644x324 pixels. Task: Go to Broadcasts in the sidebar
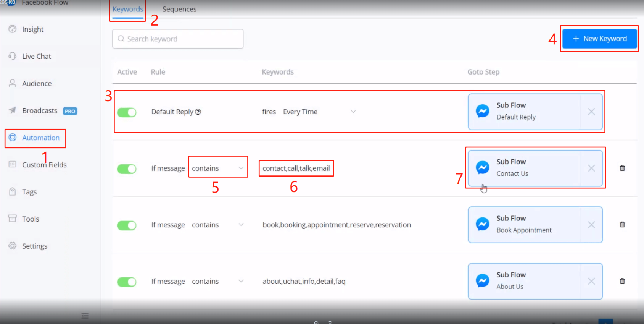40,111
